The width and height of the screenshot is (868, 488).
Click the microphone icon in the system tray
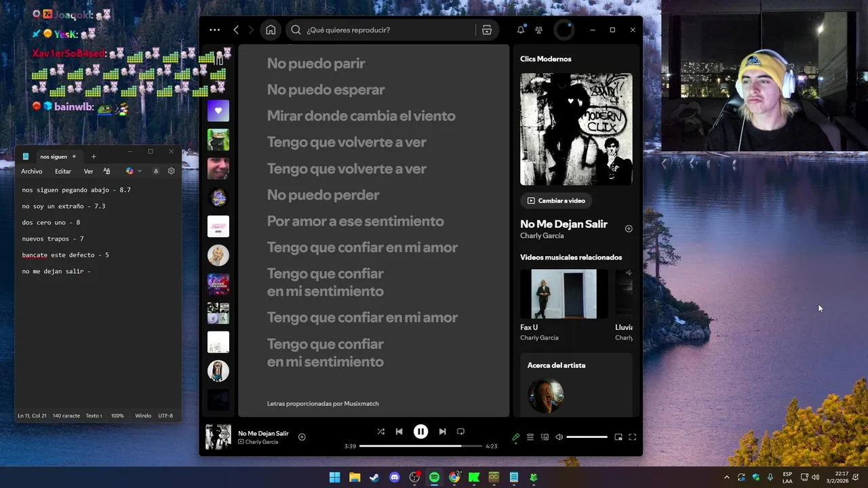[770, 477]
